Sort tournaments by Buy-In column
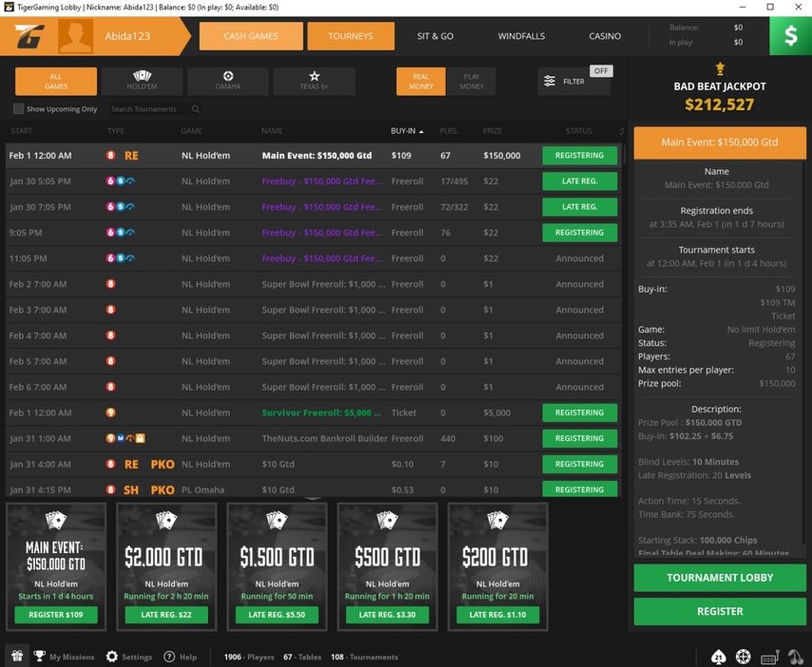Image resolution: width=812 pixels, height=667 pixels. coord(403,131)
